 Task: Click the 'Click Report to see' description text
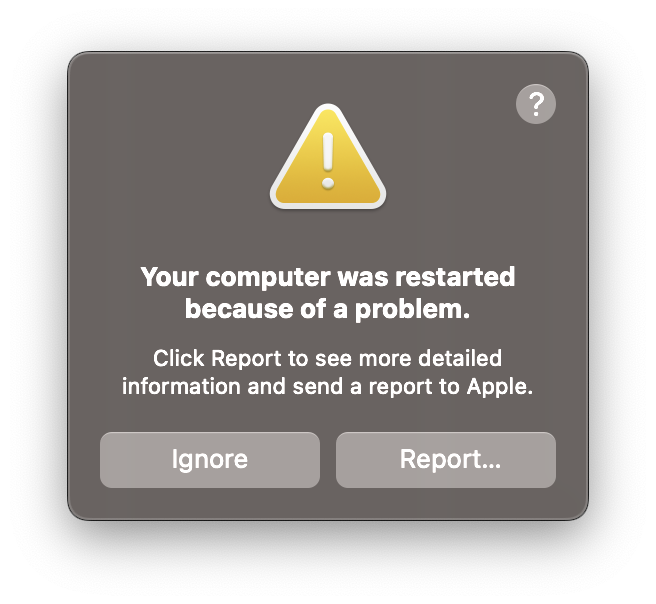point(328,372)
